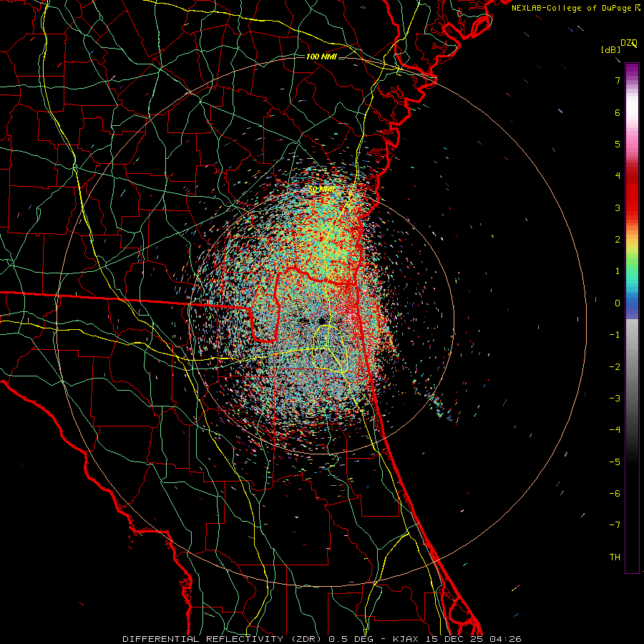Click the 2 value on the color scale
This screenshot has width=644, height=644.
[x=618, y=240]
